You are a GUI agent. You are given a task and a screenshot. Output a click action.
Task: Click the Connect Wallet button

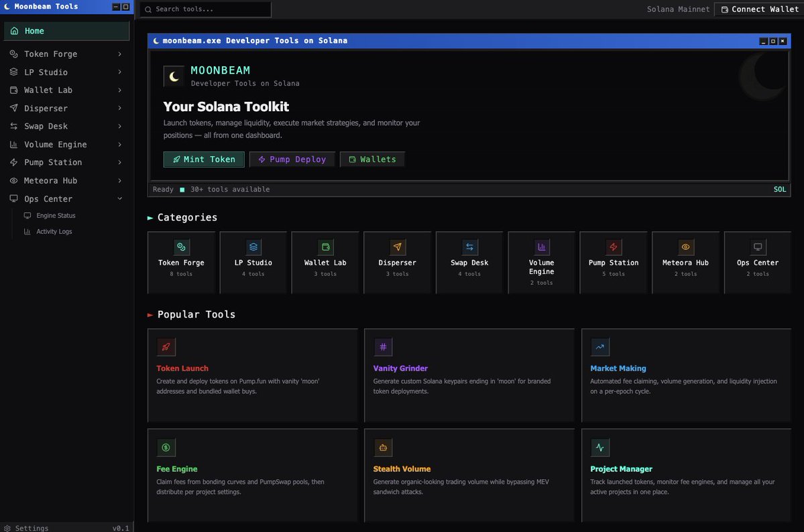(x=758, y=9)
